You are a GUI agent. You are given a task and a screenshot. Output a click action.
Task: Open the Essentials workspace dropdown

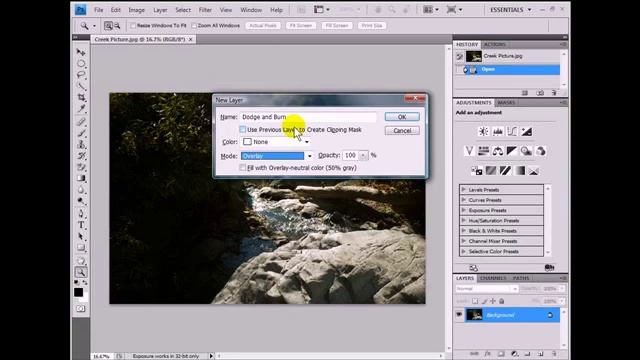tap(511, 9)
